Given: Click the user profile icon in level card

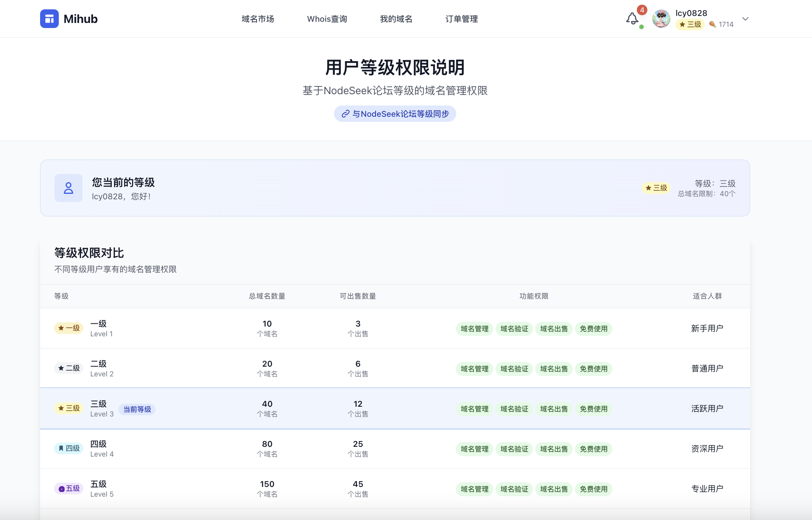Looking at the screenshot, I should (x=69, y=188).
